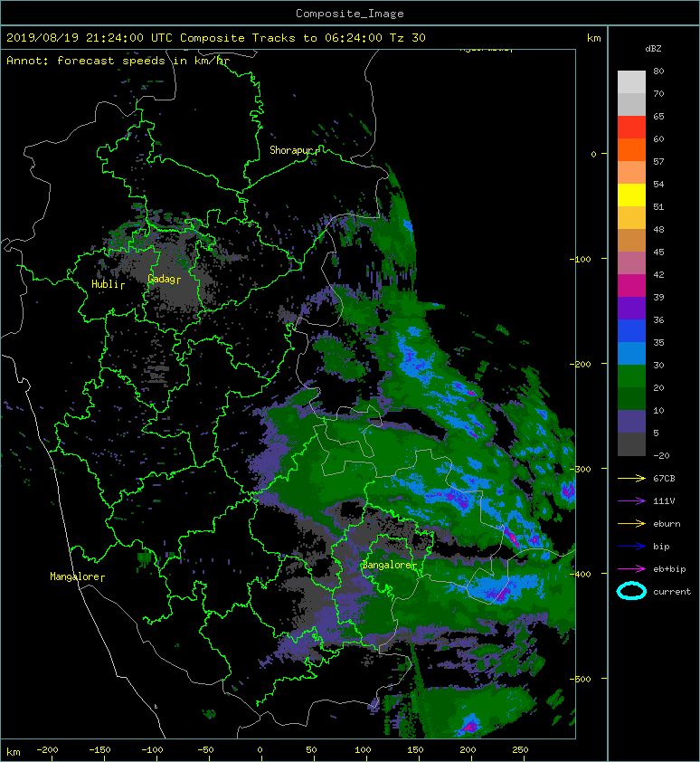Select the yellow eburn arrow symbol
Screen dimensions: 700x762
(x=631, y=524)
